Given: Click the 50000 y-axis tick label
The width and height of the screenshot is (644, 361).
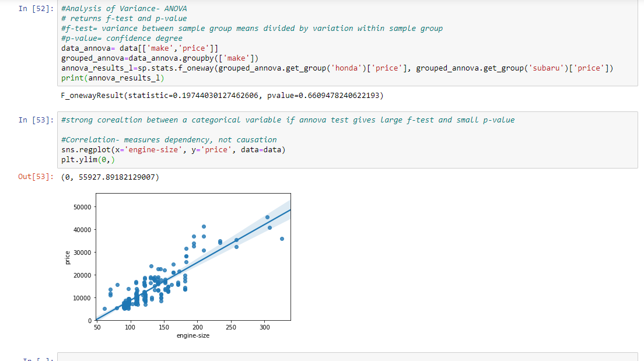Looking at the screenshot, I should click(x=82, y=207).
